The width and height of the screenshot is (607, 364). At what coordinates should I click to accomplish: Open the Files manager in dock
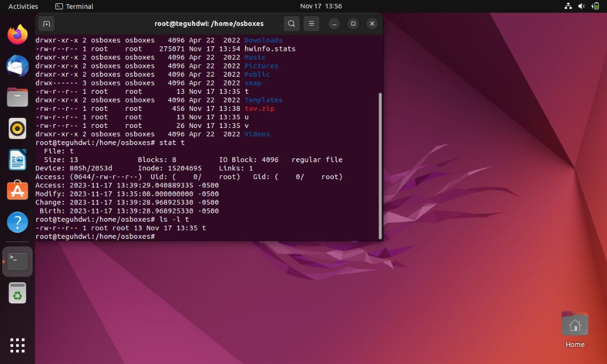(x=18, y=97)
